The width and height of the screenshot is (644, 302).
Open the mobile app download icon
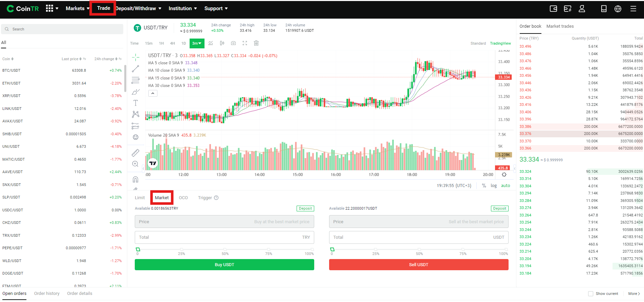point(604,9)
